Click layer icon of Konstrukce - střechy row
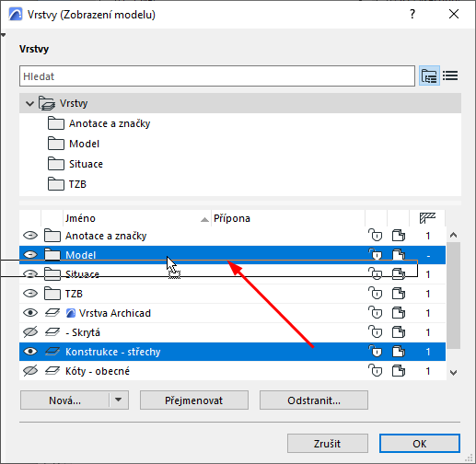 52,352
